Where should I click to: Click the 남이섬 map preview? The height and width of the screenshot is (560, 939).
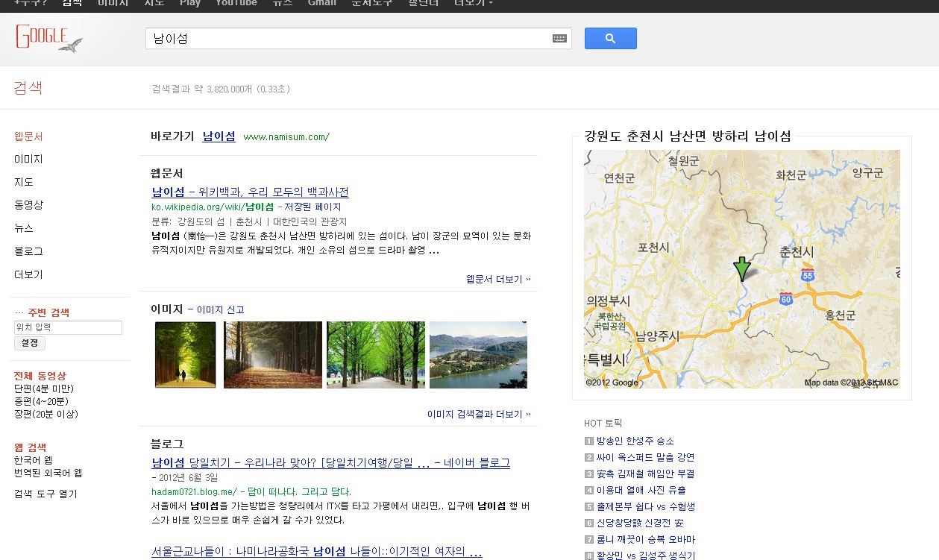[x=742, y=268]
